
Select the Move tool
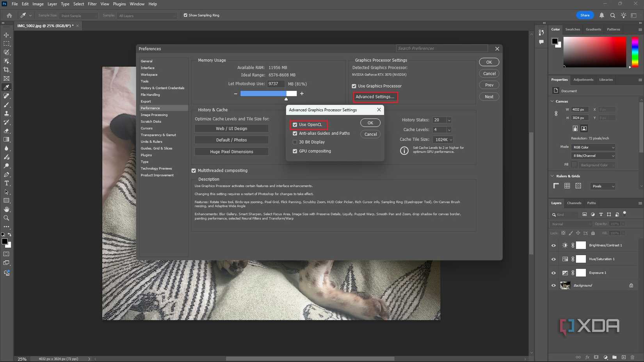(x=6, y=35)
